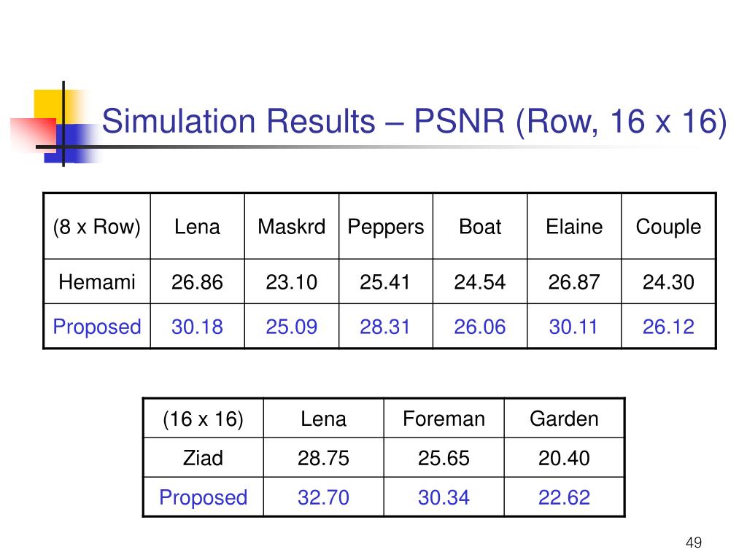Click value 32.70 in lower table

coord(323,497)
